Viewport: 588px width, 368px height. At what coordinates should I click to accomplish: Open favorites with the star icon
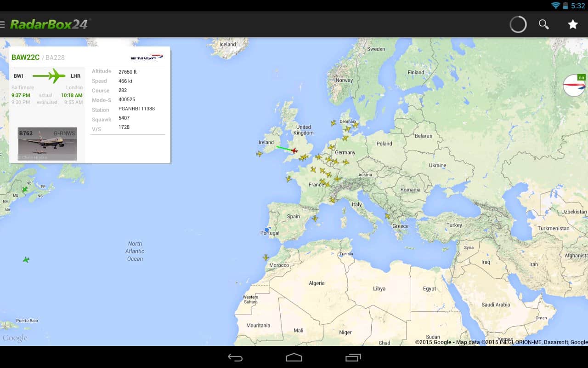tap(572, 24)
